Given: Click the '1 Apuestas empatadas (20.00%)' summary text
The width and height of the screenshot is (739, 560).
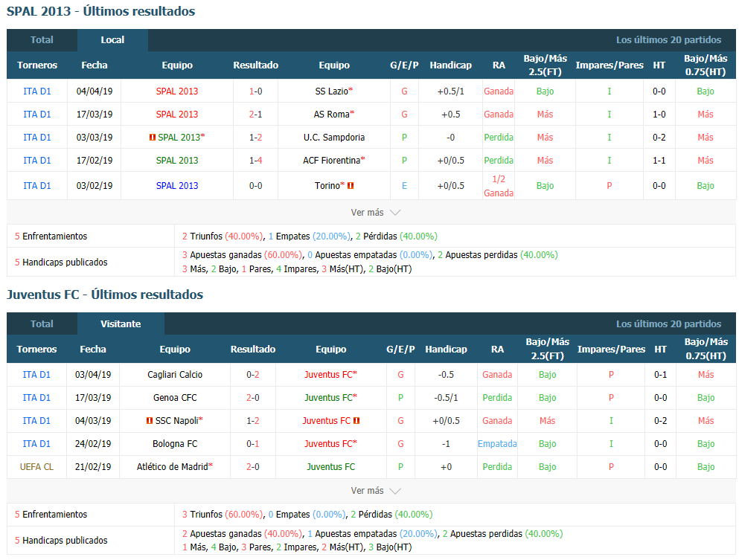Looking at the screenshot, I should click(373, 534).
